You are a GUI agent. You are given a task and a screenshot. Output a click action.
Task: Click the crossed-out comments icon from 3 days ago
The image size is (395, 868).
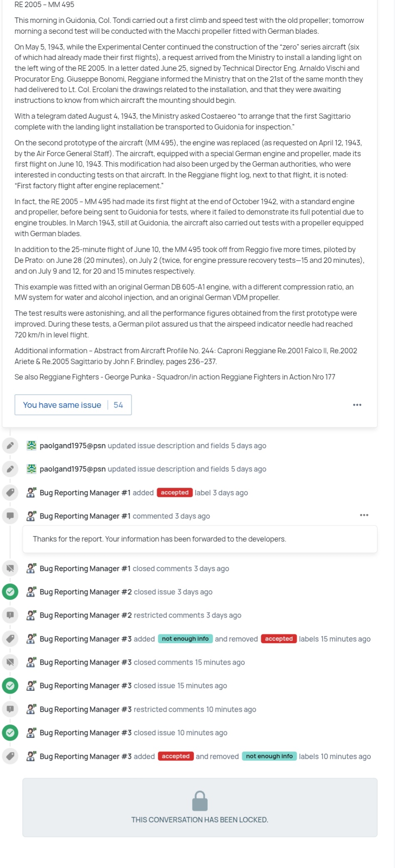(10, 569)
